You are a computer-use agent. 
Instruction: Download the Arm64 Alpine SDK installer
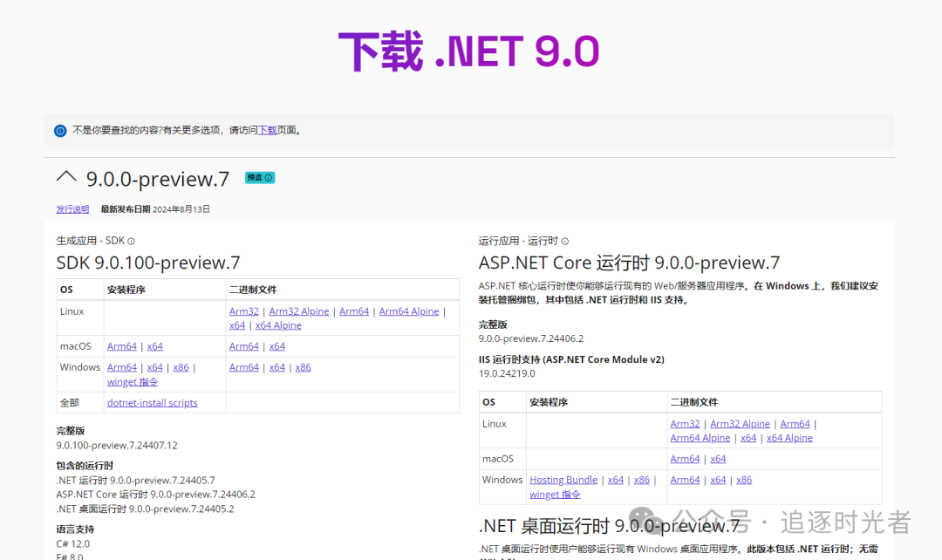click(x=408, y=311)
